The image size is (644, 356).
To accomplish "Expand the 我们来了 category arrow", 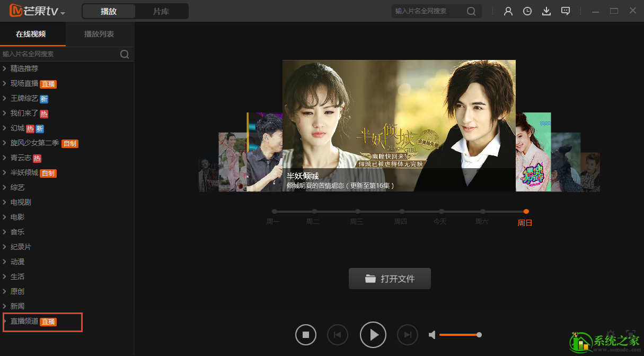I will [4, 113].
